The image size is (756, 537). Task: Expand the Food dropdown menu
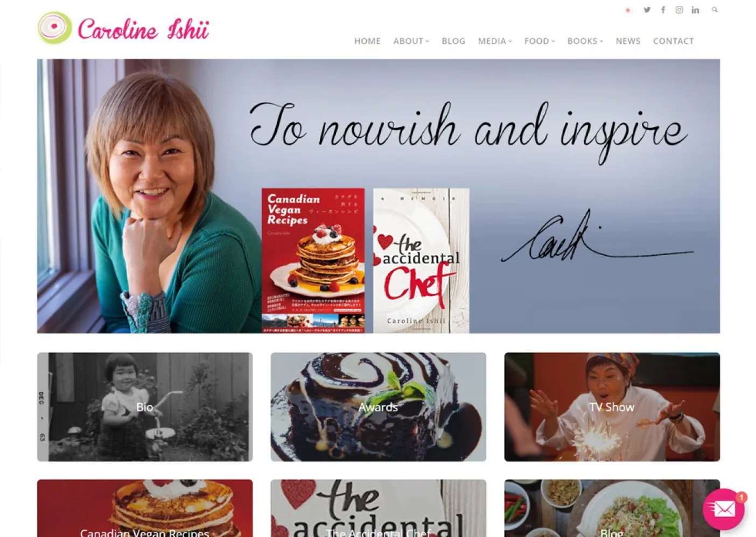click(x=539, y=41)
